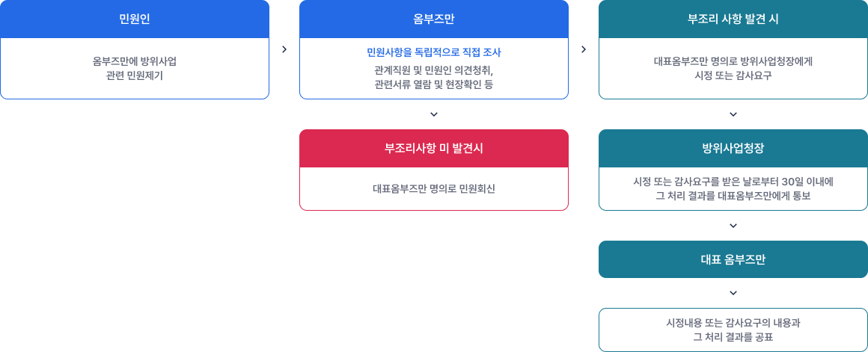Click the 30일 이내에 처리 결과 통보 text
The height and width of the screenshot is (352, 868).
(733, 188)
